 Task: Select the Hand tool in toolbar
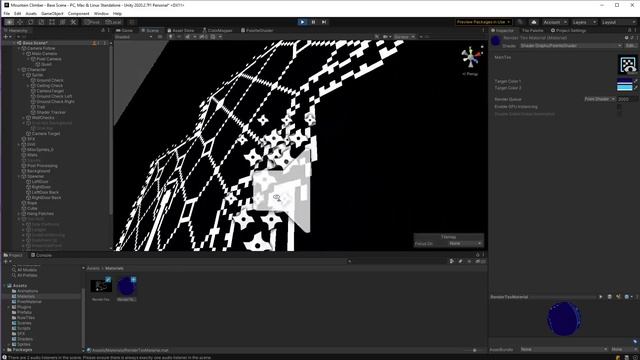click(9, 22)
